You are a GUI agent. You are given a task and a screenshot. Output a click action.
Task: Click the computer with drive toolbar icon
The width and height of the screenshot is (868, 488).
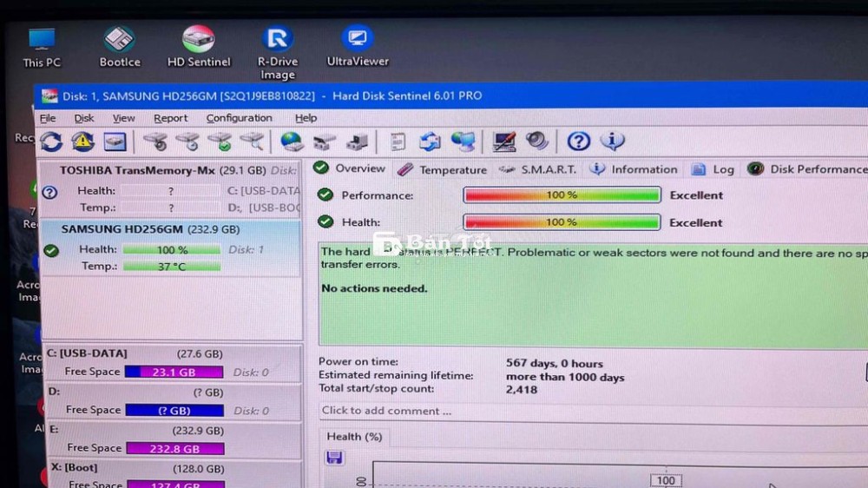(x=357, y=142)
